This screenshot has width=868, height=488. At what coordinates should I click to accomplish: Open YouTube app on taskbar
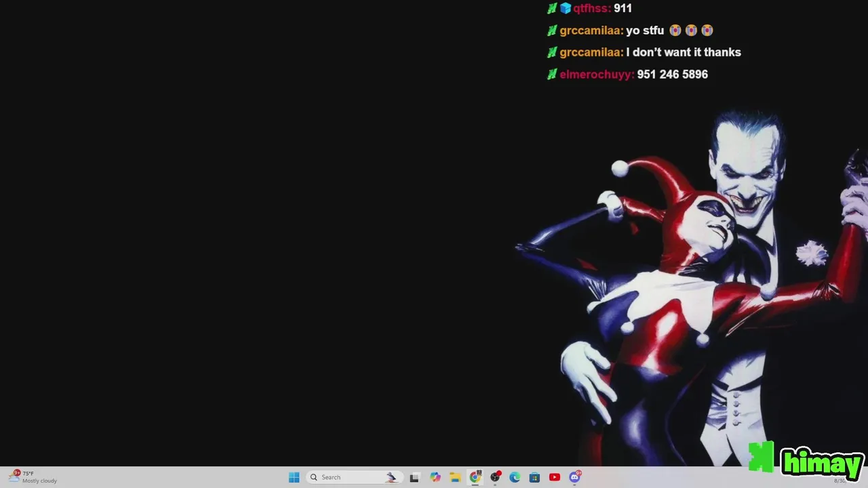pyautogui.click(x=555, y=477)
